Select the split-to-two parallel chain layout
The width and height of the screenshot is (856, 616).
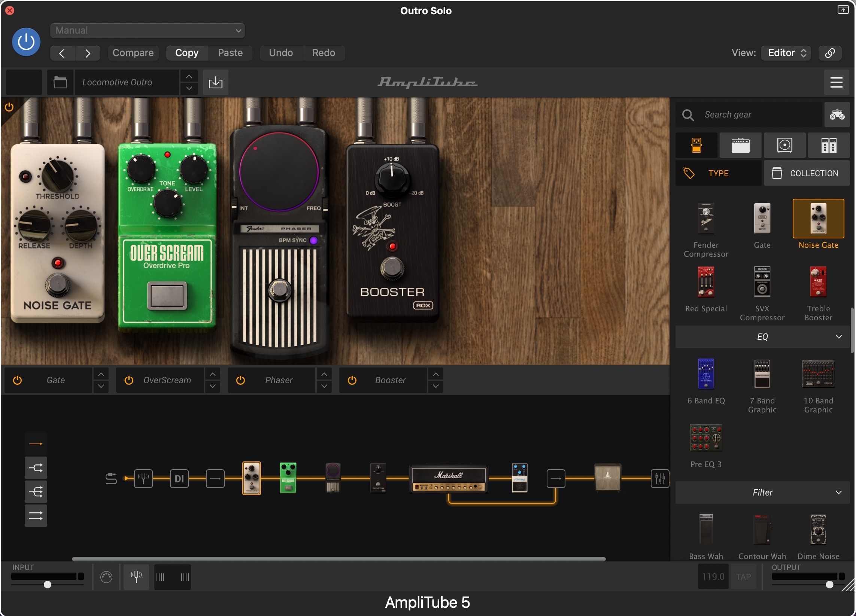[x=36, y=468]
